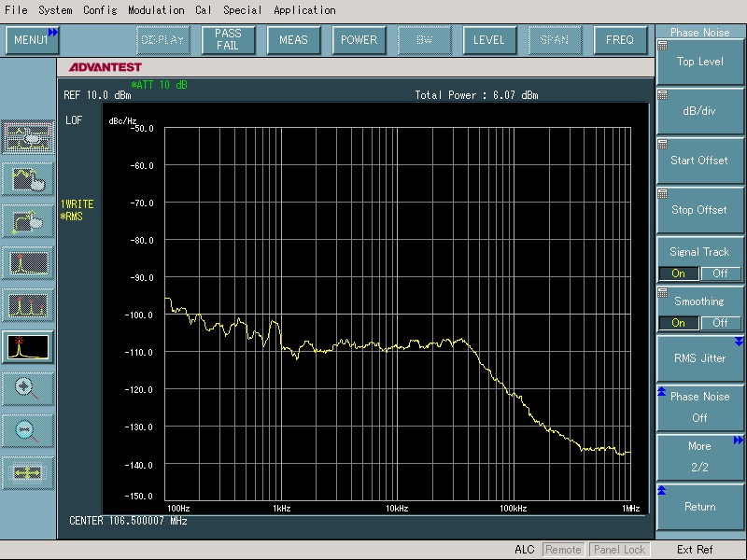Viewport: 747px width, 560px height.
Task: Open RMS Jitter submenu softkey
Action: pos(699,358)
